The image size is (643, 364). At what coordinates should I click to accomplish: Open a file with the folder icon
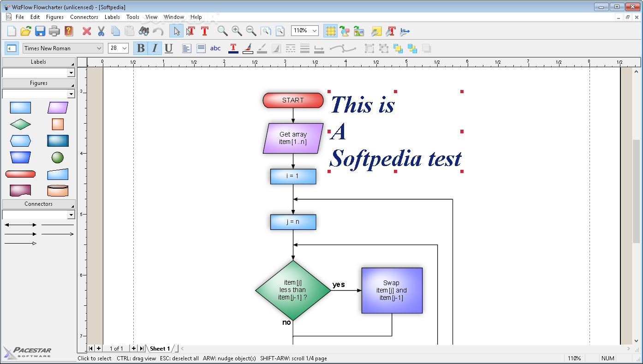[x=26, y=31]
